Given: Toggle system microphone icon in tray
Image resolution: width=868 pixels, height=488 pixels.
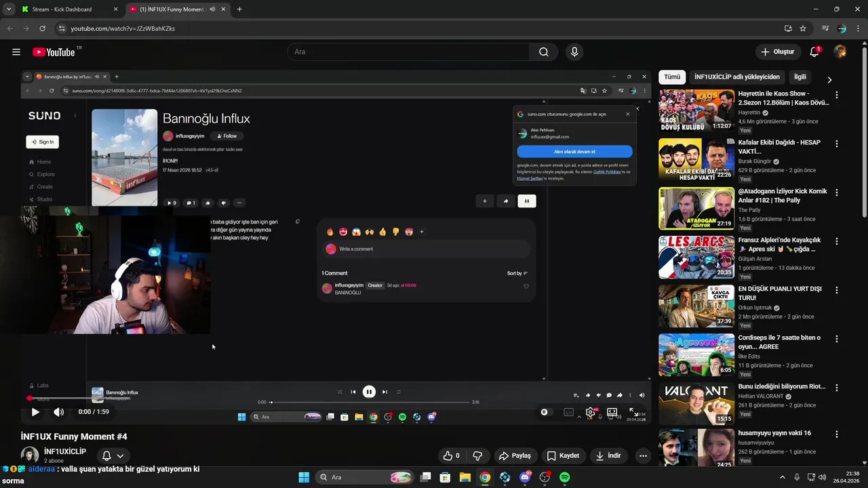Looking at the screenshot, I should coord(797,477).
